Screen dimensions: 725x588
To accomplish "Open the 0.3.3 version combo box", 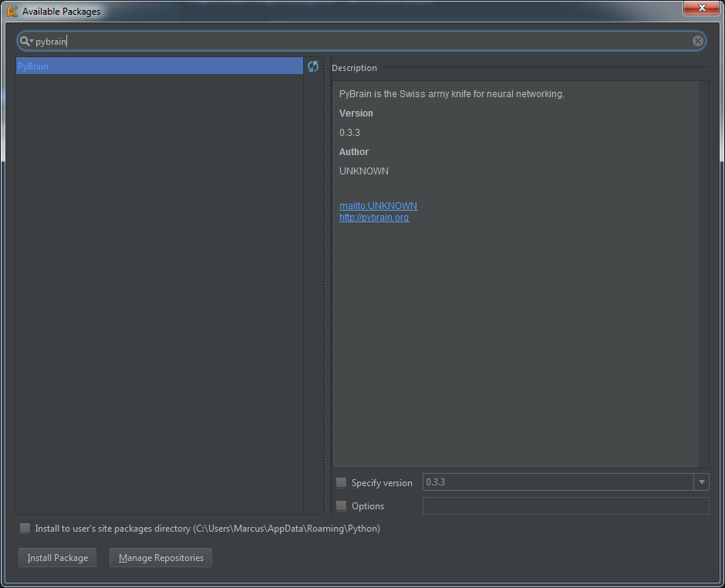I will coord(558,482).
